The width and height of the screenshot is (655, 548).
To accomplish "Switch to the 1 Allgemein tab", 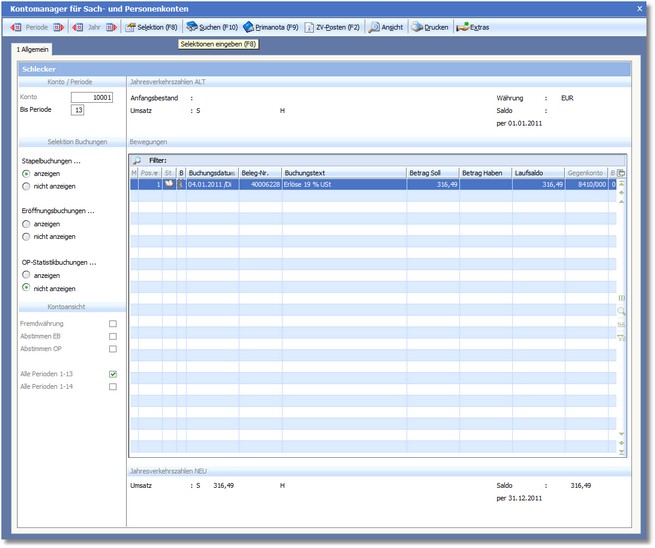I will click(x=32, y=49).
